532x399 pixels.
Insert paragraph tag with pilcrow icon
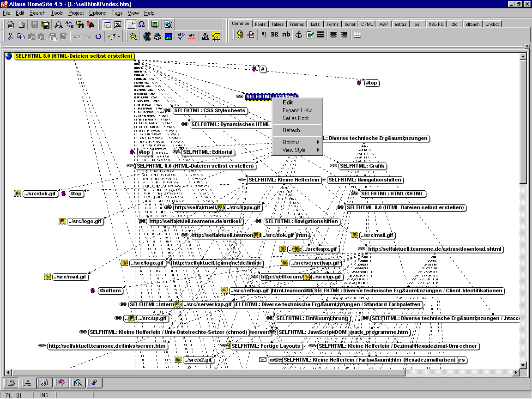264,35
